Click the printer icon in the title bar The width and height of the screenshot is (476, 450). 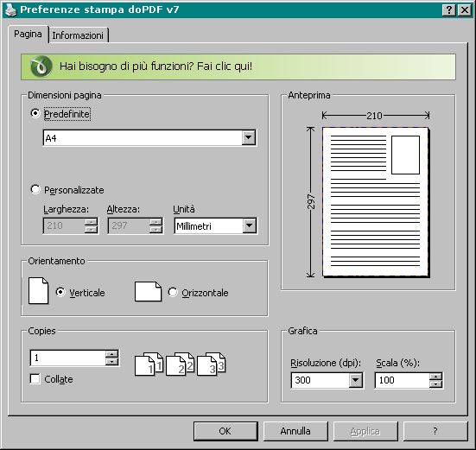11,10
